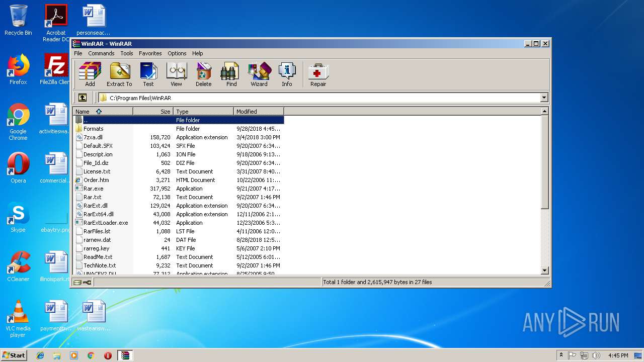
Task: Click WinRAR taskbar button
Action: pyautogui.click(x=124, y=355)
